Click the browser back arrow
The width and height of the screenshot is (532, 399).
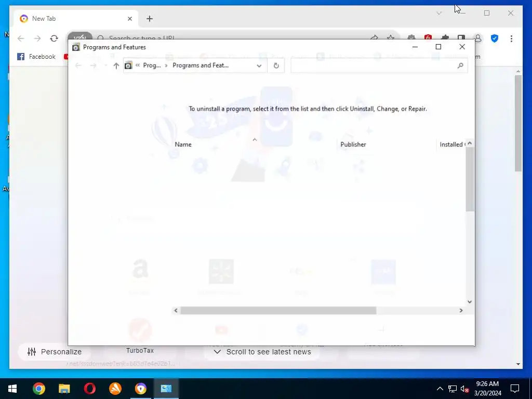point(21,38)
